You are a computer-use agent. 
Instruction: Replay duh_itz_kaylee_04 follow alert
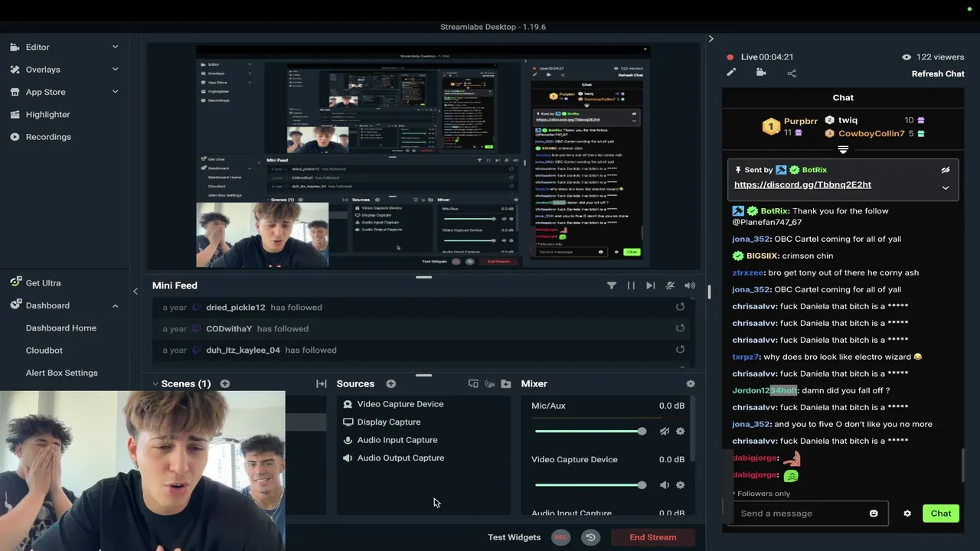pyautogui.click(x=680, y=350)
